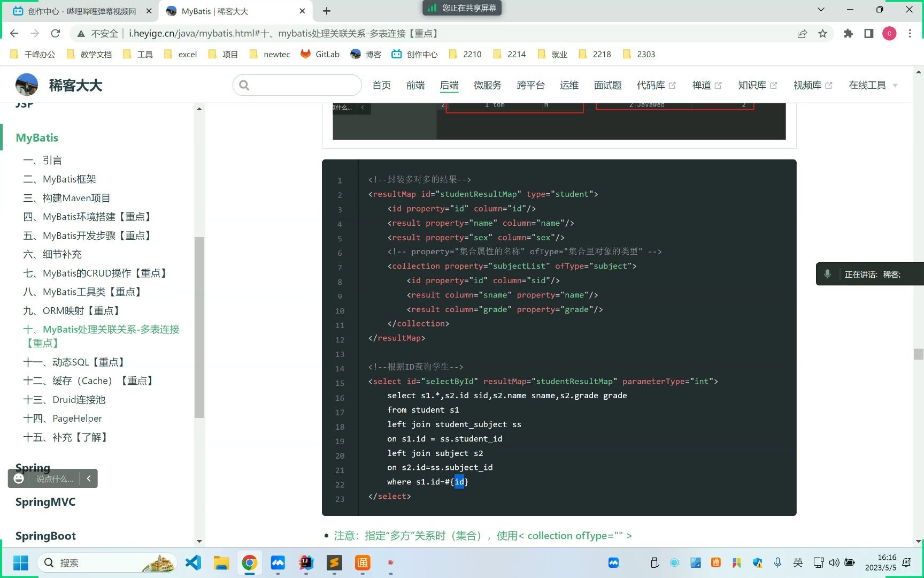Click the sidebar scroll-down arrow
Viewport: 924px width, 578px height.
(x=199, y=541)
